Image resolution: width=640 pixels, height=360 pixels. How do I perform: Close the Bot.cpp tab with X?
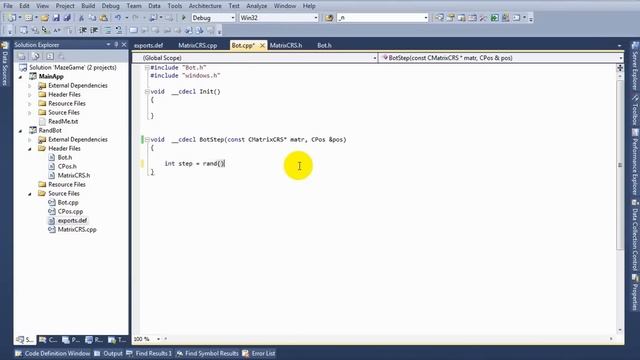(x=262, y=45)
